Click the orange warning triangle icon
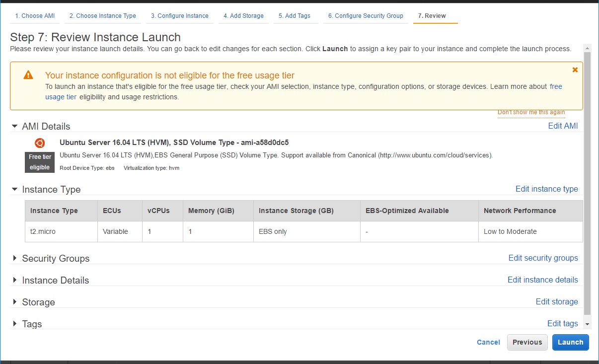This screenshot has height=364, width=599. [28, 75]
